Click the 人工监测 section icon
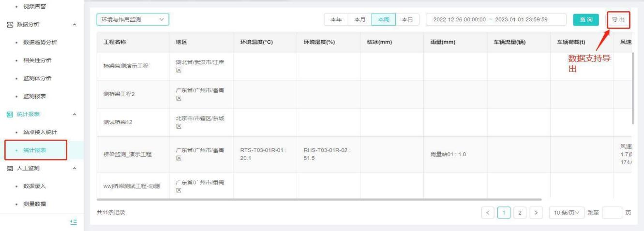Screen dimensions: 644x231 [x=10, y=168]
